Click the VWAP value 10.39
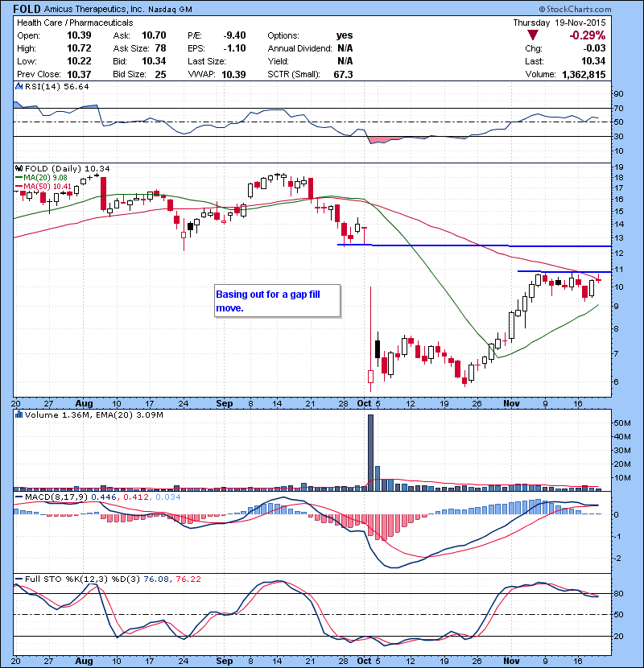The height and width of the screenshot is (668, 644). point(233,74)
